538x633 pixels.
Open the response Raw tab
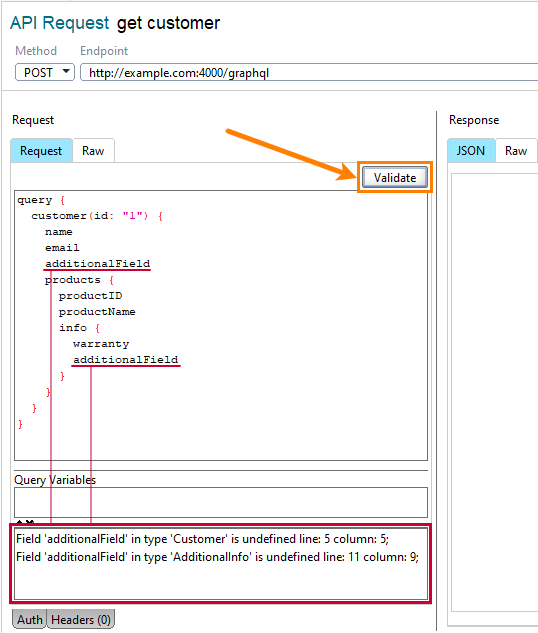coord(516,151)
